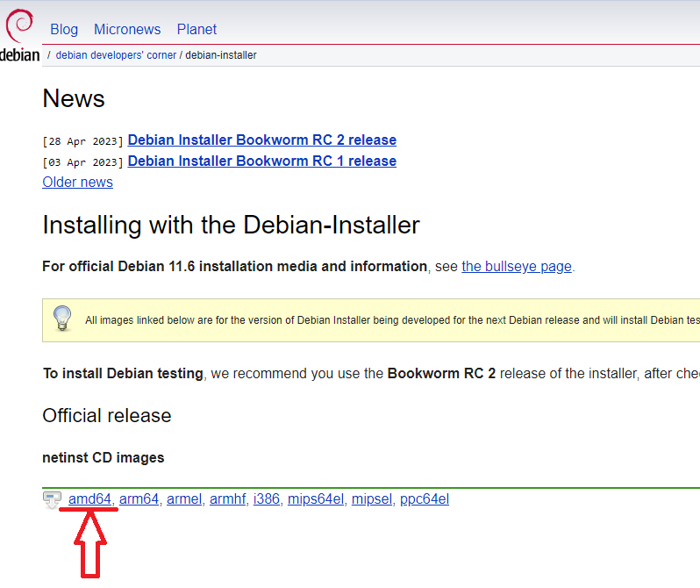
Task: Click the Installing with the Debian-Installer heading
Action: (232, 225)
